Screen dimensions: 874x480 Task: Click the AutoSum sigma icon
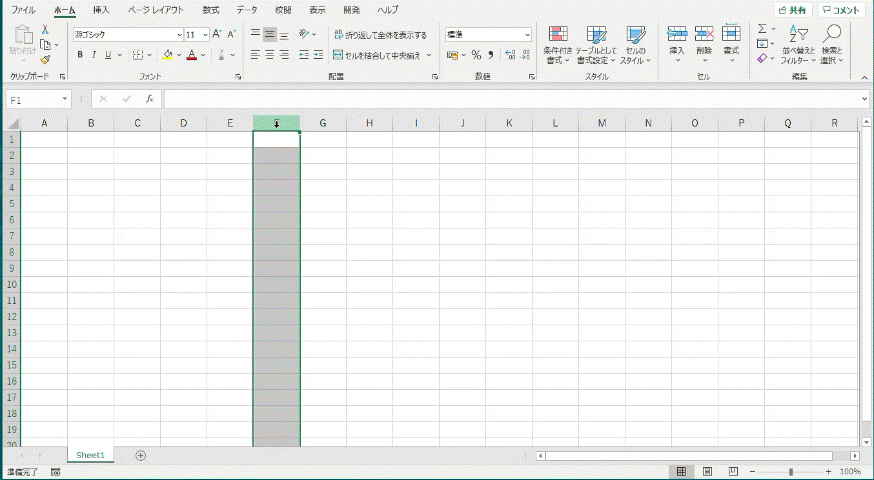tap(762, 30)
